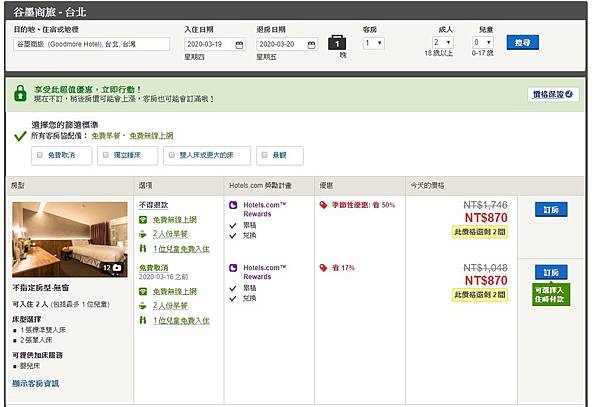Open the rooms count dropdown
The image size is (600, 407).
point(373,43)
